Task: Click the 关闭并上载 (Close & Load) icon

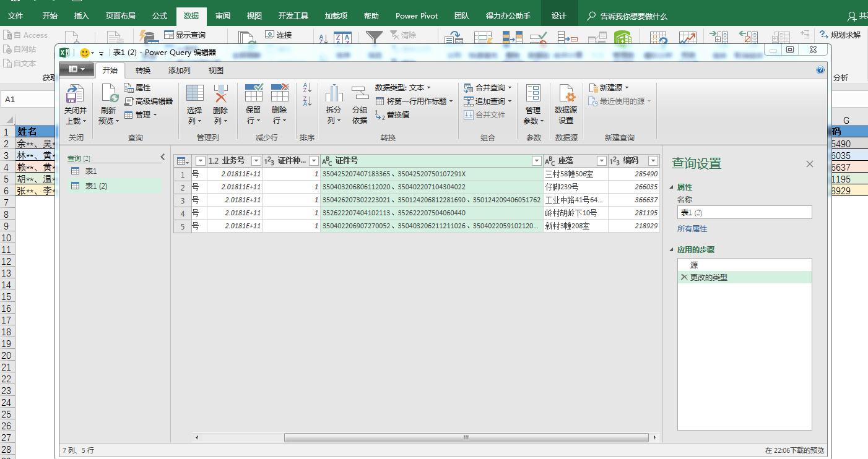Action: [75, 94]
